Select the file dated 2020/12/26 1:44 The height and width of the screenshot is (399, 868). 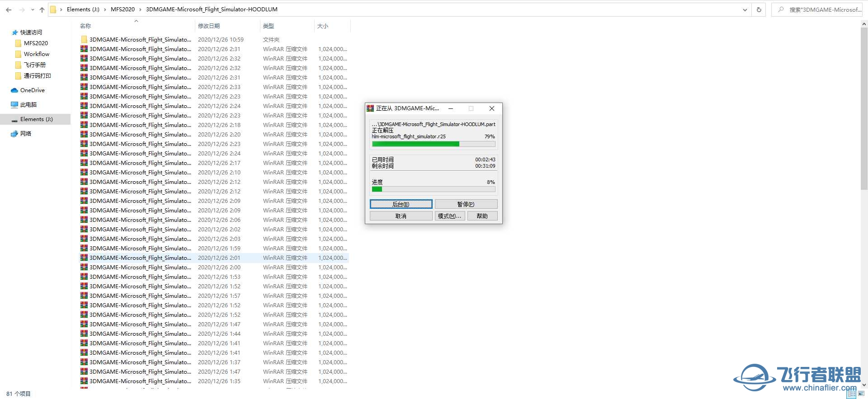pyautogui.click(x=214, y=333)
